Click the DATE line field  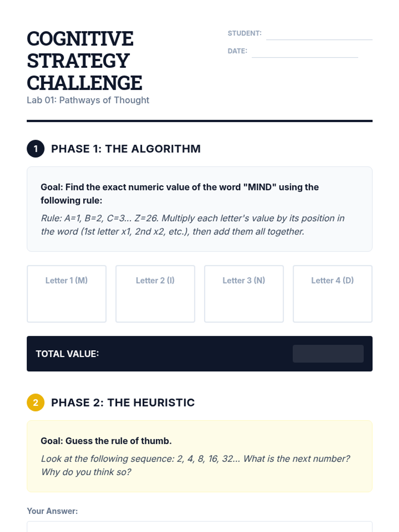click(305, 52)
